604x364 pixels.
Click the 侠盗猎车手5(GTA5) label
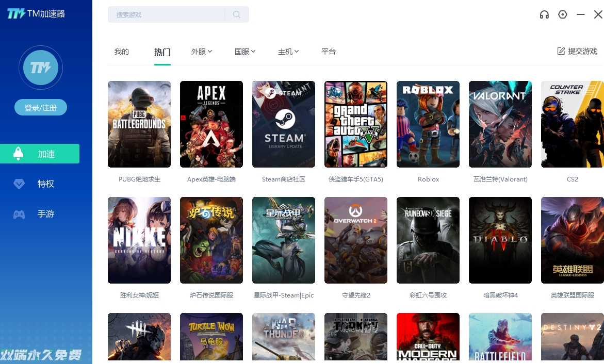point(355,179)
